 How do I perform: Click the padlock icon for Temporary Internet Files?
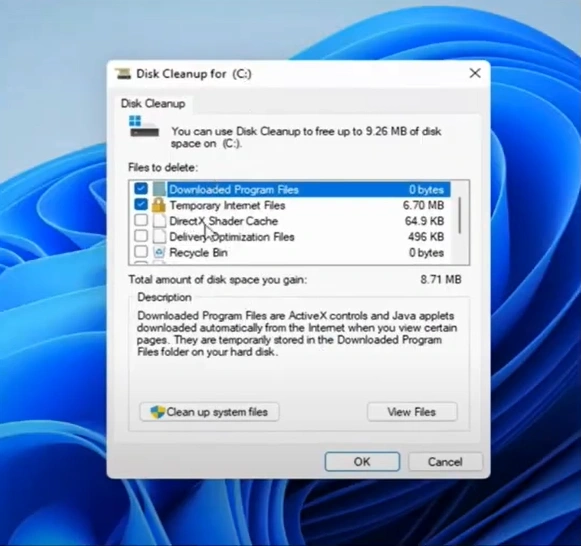click(x=159, y=205)
